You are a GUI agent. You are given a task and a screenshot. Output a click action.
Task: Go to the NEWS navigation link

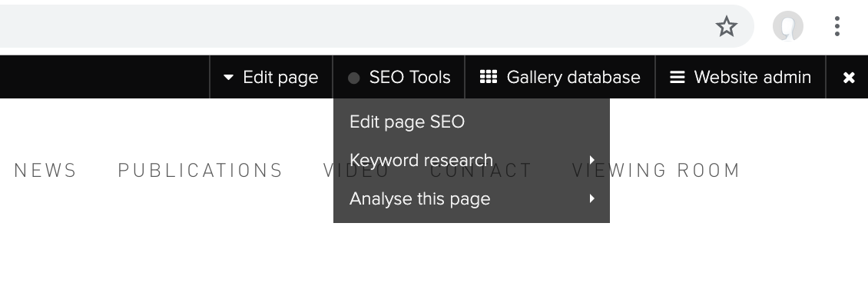click(45, 171)
